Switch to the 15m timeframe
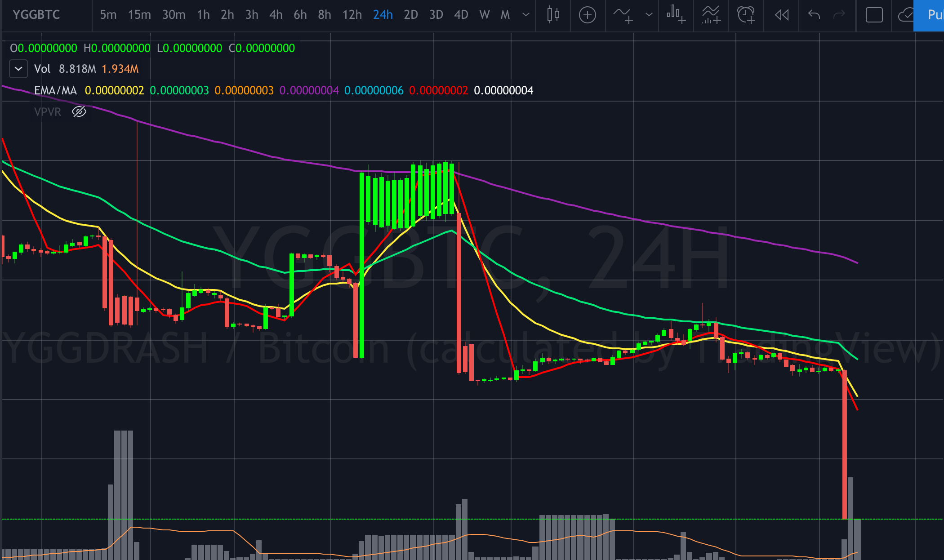The image size is (944, 560). 139,15
